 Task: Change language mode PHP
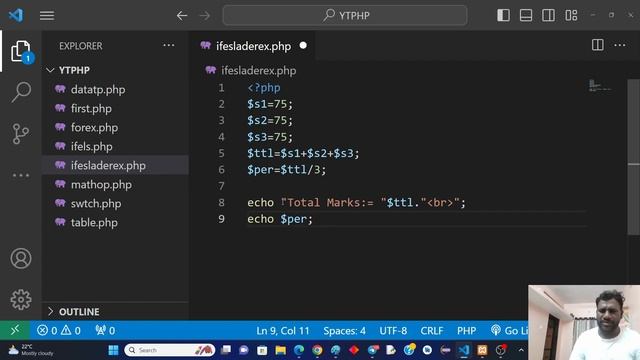click(467, 331)
